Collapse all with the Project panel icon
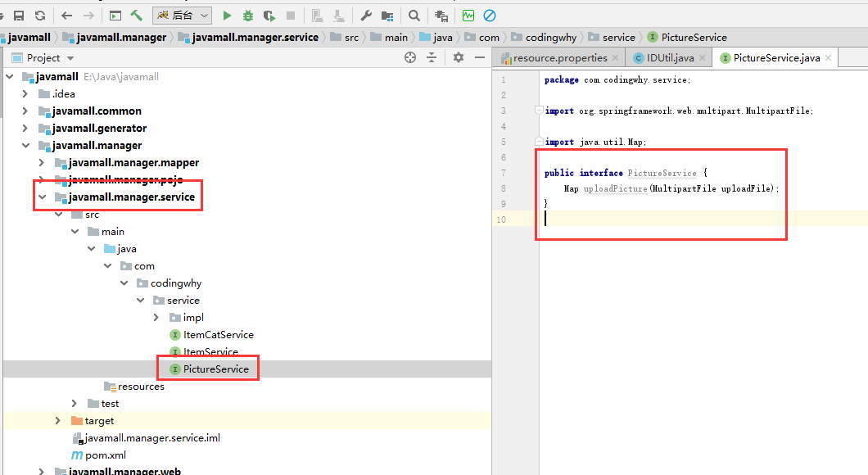868x475 pixels. tap(432, 57)
